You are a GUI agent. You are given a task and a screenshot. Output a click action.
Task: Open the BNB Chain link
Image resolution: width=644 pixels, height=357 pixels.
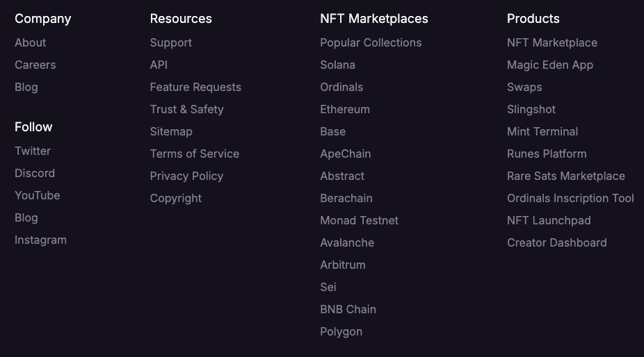click(348, 309)
